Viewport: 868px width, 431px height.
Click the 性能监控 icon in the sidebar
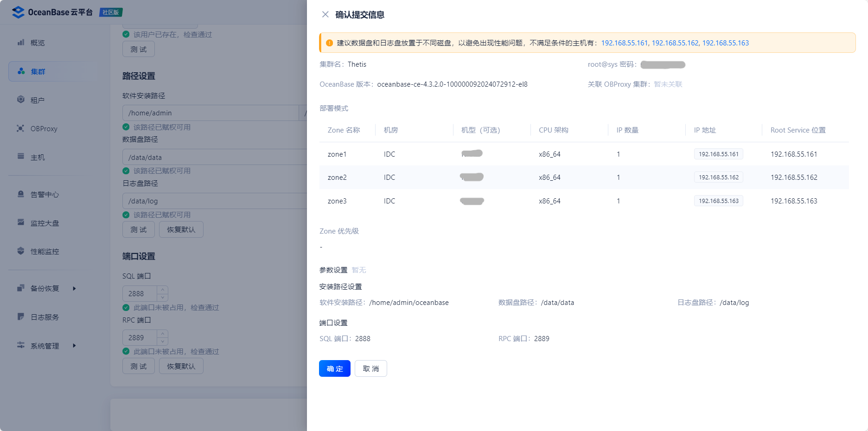coord(21,251)
